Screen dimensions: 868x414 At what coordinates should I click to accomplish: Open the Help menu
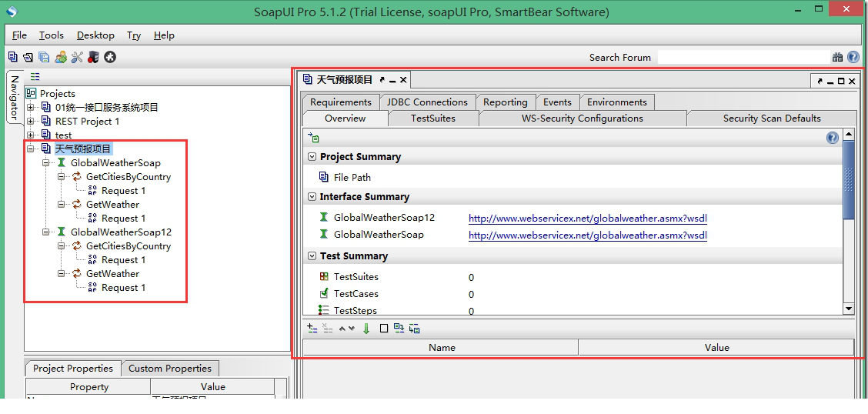pos(164,35)
